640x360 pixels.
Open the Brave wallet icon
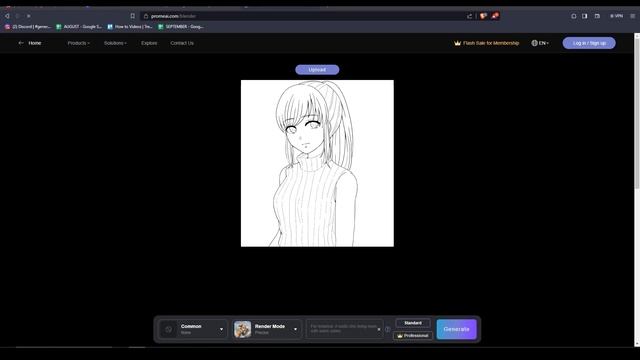pyautogui.click(x=597, y=16)
